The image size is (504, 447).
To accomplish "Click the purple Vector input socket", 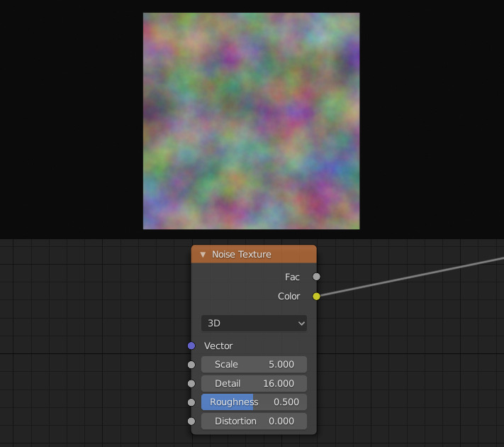I will click(191, 346).
